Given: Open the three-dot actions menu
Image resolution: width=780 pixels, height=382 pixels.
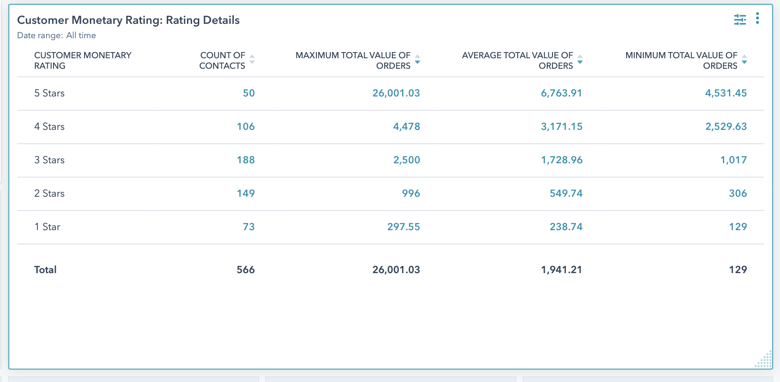Looking at the screenshot, I should [x=757, y=18].
